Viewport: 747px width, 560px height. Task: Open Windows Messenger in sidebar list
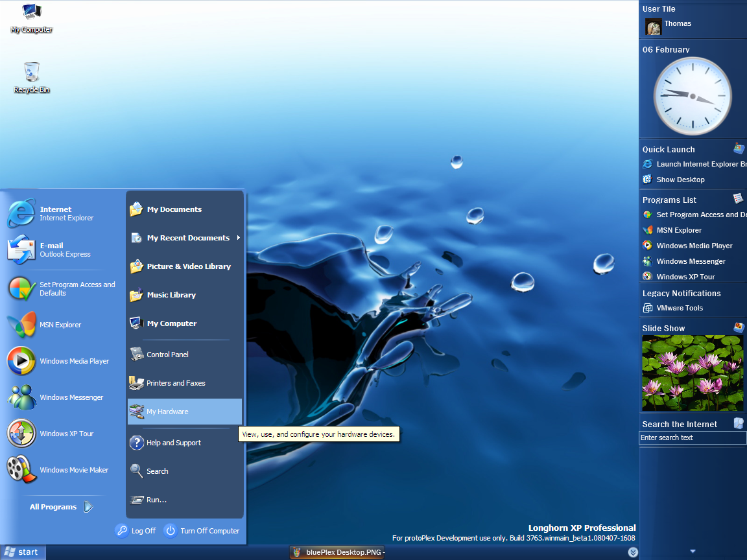click(684, 261)
